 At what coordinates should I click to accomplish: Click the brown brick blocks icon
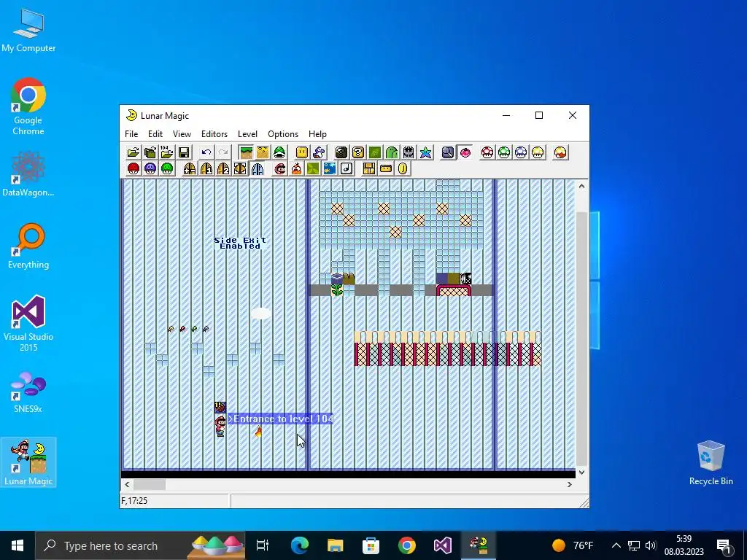pos(369,168)
